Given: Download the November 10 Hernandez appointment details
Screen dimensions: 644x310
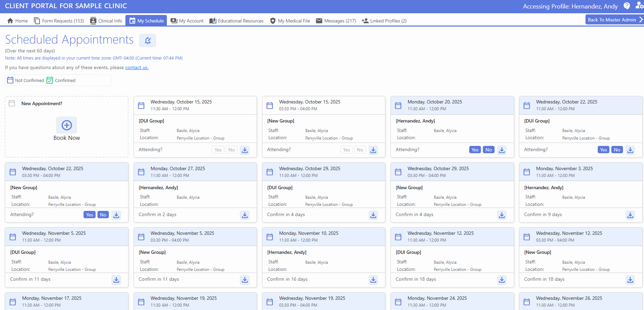Looking at the screenshot, I should (373, 280).
